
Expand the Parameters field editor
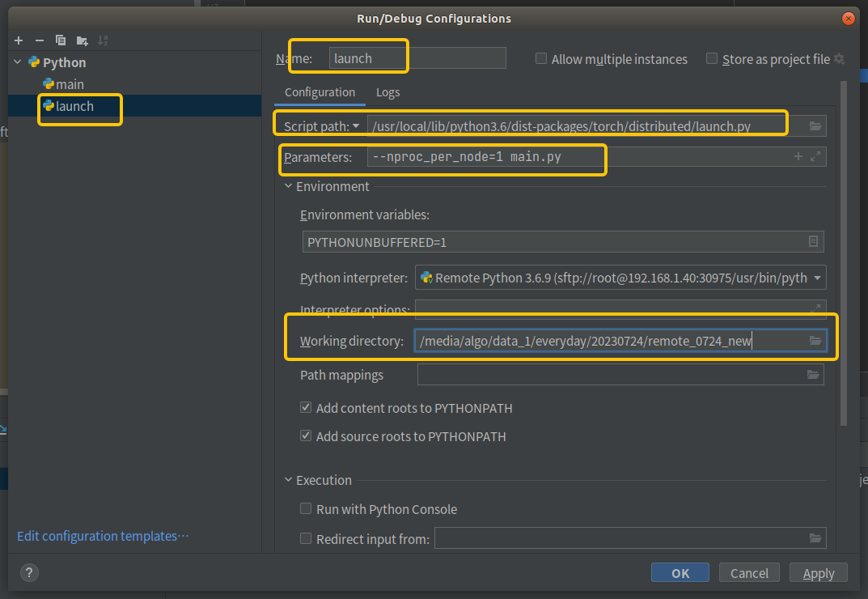pos(815,157)
